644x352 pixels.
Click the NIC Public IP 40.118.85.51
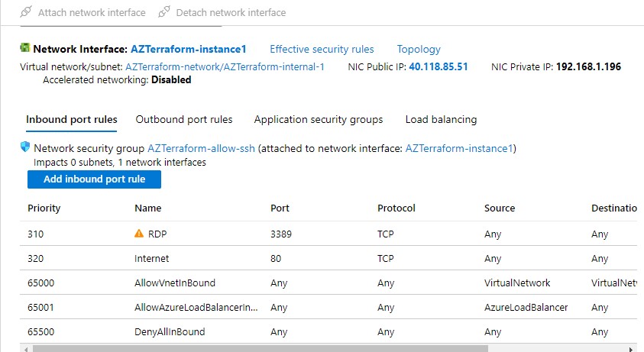coord(439,67)
